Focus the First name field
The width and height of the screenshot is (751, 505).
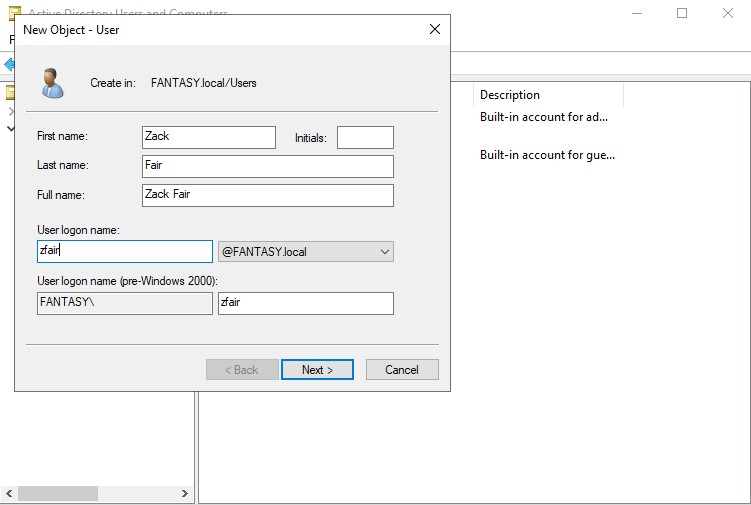[209, 137]
